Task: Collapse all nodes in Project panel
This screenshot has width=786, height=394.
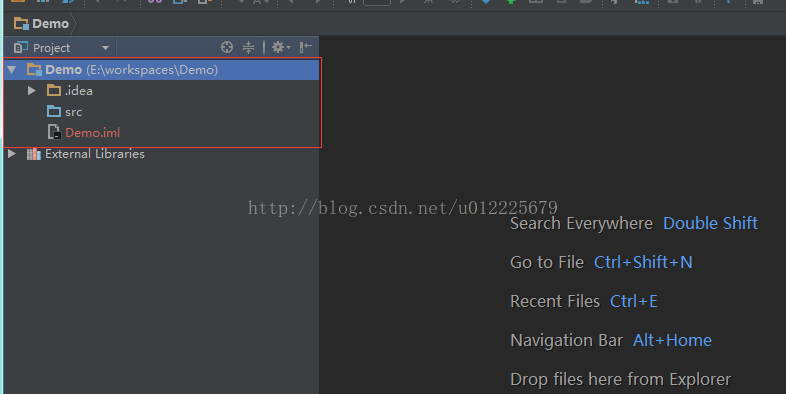Action: click(249, 47)
